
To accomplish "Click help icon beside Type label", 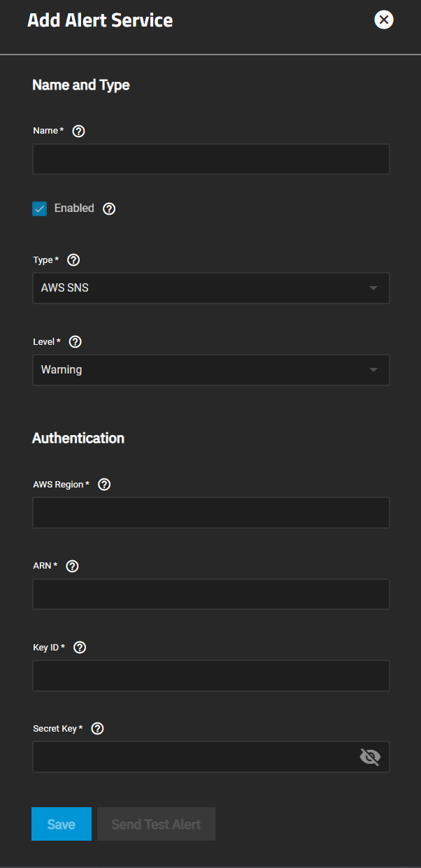I will click(73, 260).
